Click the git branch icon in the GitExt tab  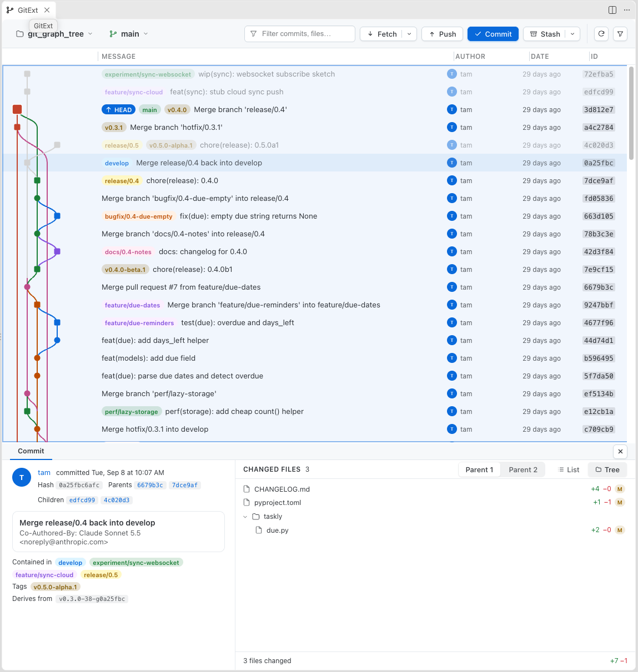coord(10,10)
